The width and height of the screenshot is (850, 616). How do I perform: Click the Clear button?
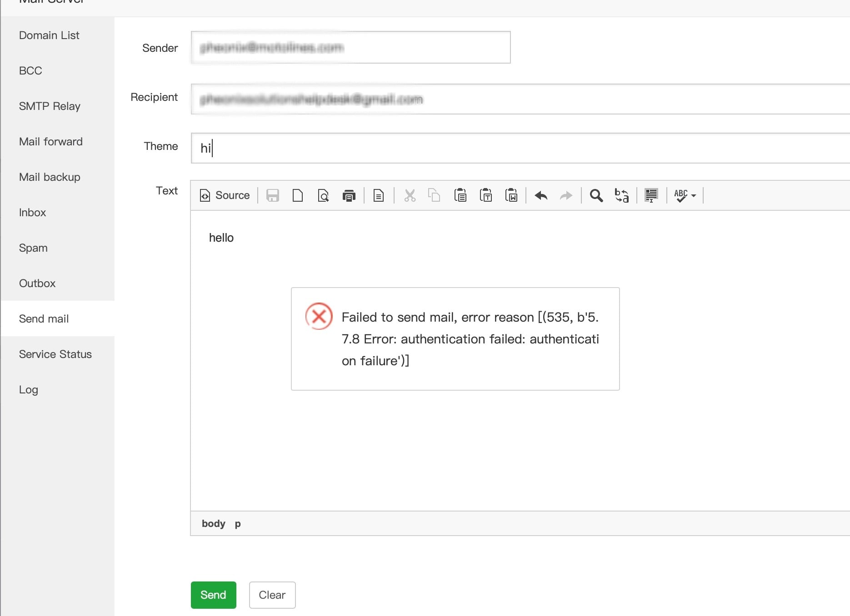[x=272, y=595]
